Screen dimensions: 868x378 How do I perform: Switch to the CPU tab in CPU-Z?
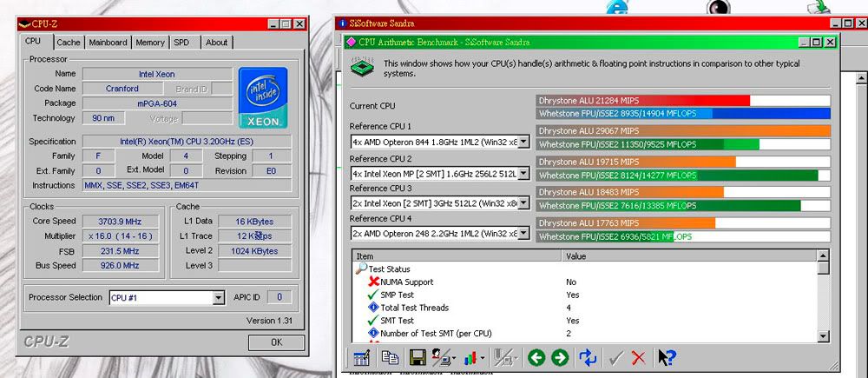pos(33,42)
